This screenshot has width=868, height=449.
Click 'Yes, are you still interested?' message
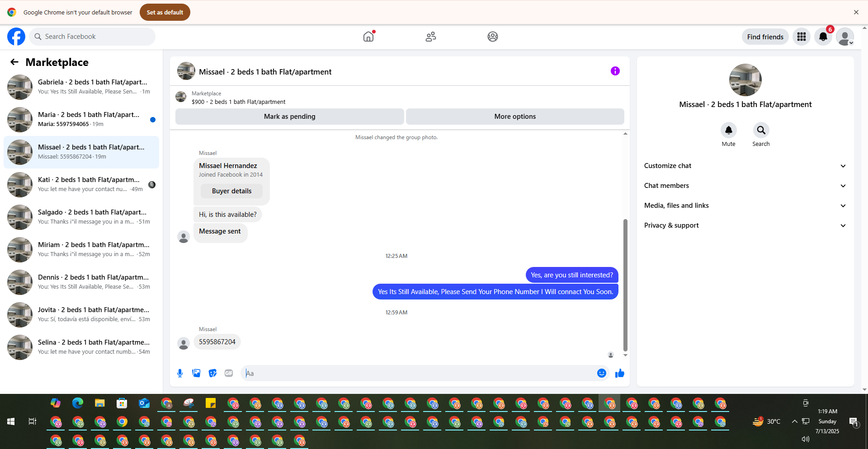tap(572, 275)
